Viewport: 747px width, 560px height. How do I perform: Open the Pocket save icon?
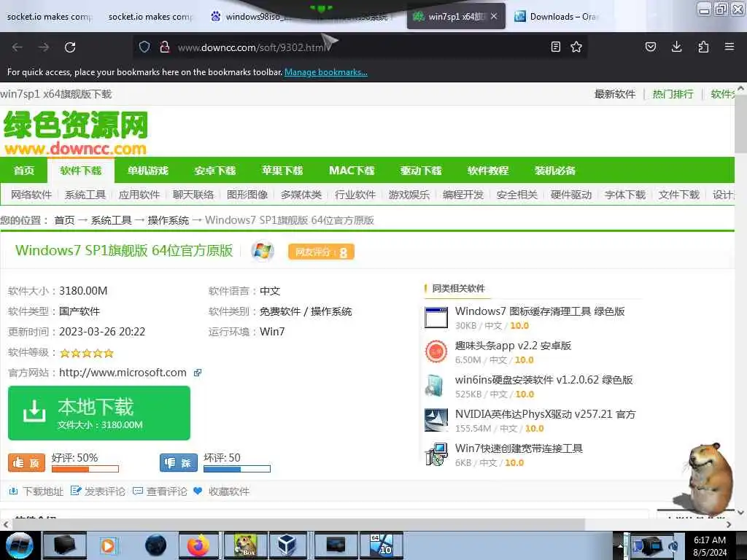click(650, 47)
